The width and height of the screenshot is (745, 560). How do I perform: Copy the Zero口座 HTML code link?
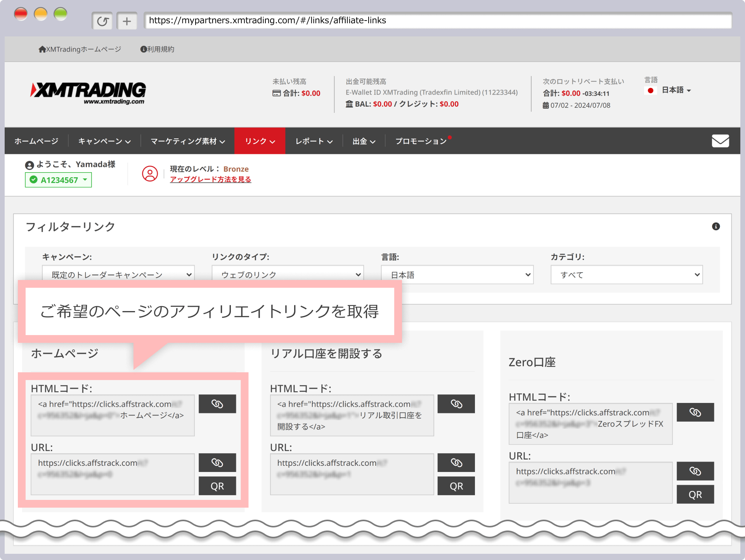pyautogui.click(x=695, y=412)
